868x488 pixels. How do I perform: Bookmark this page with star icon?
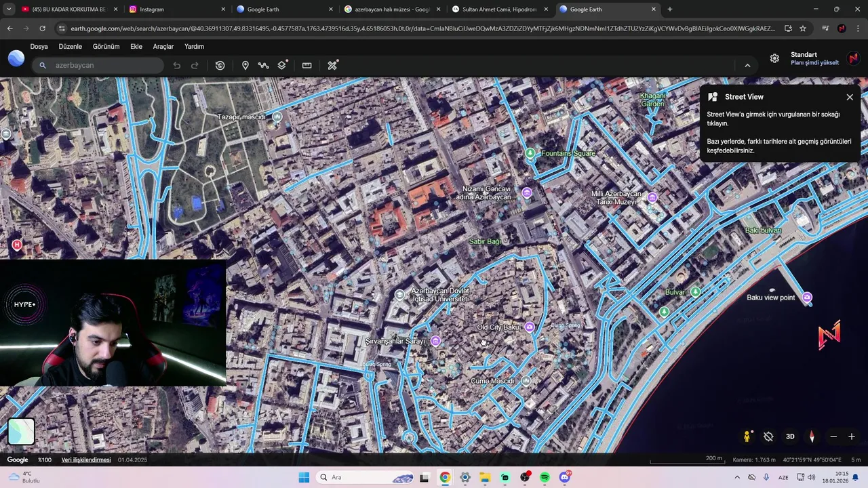click(x=803, y=28)
